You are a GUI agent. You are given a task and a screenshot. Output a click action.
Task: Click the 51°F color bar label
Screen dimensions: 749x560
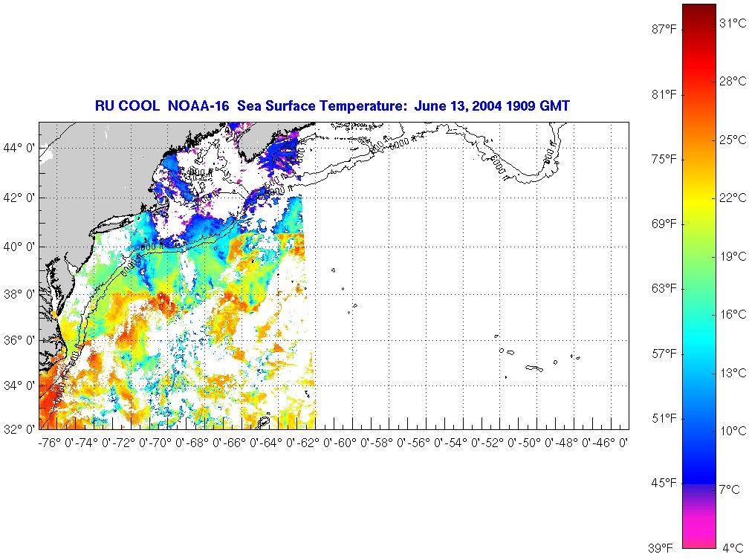(x=664, y=419)
